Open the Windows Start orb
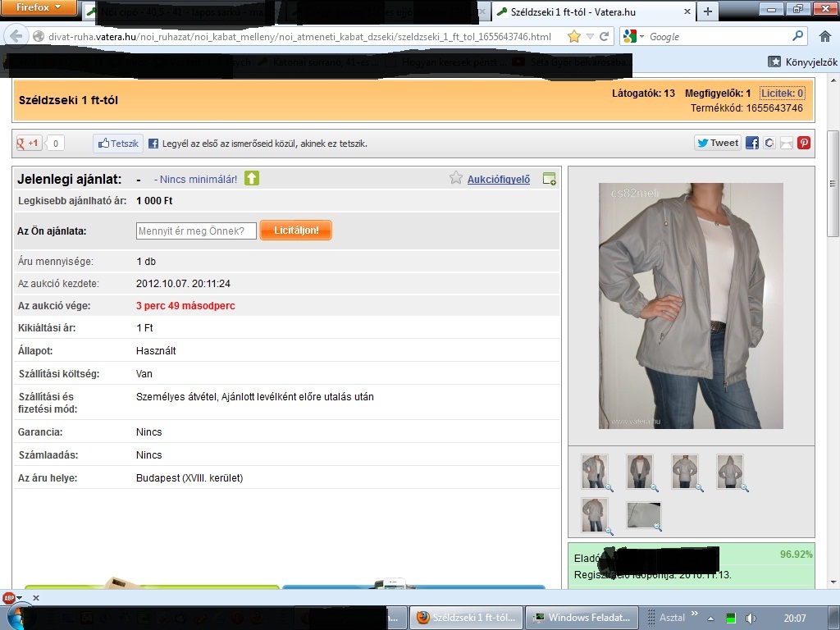The width and height of the screenshot is (840, 630). point(21,617)
